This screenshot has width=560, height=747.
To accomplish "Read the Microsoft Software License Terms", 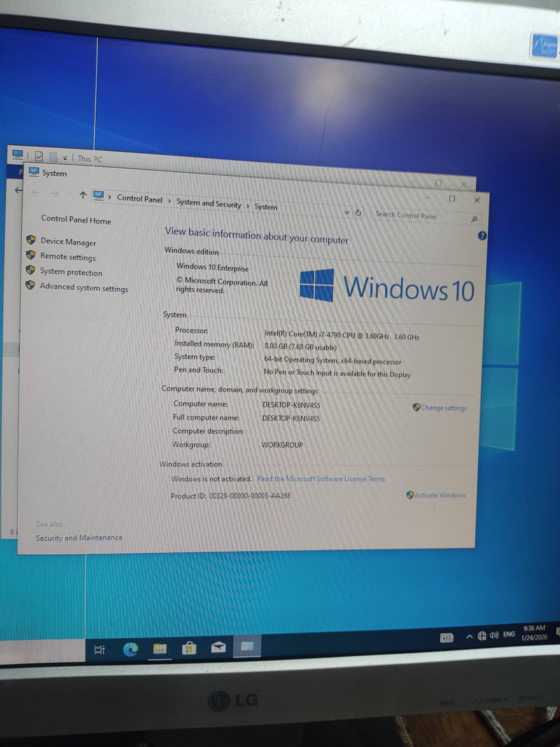I will [x=321, y=479].
